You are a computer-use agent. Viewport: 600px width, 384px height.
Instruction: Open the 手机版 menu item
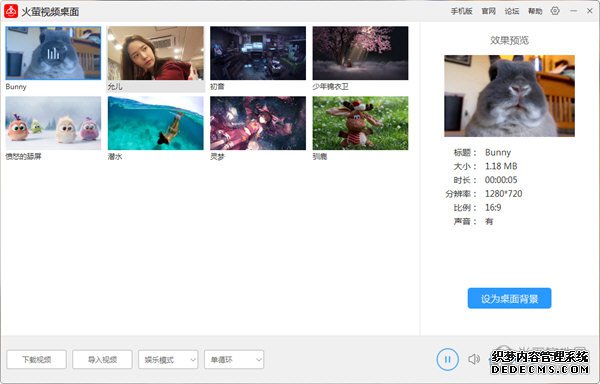click(461, 11)
